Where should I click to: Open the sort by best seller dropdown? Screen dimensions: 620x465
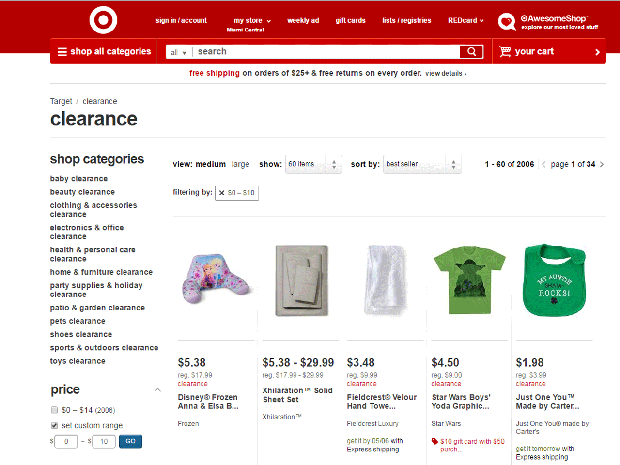[x=421, y=164]
